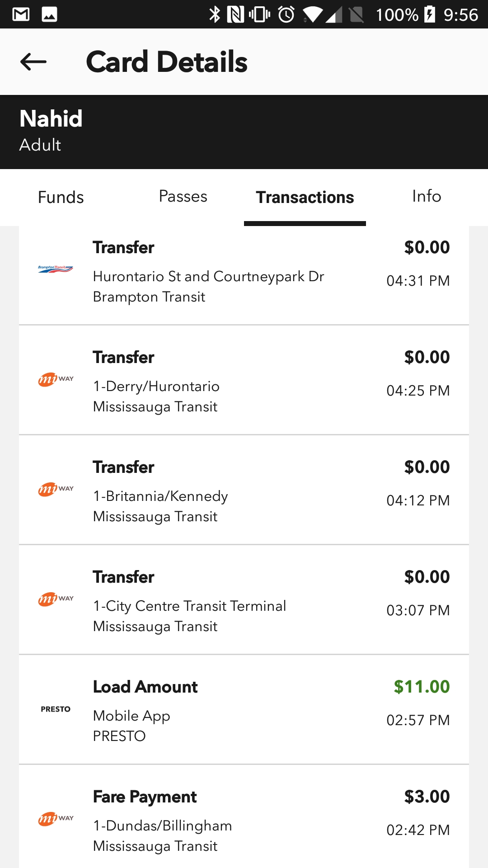Switch to the Funds tab
The height and width of the screenshot is (868, 488).
point(61,198)
